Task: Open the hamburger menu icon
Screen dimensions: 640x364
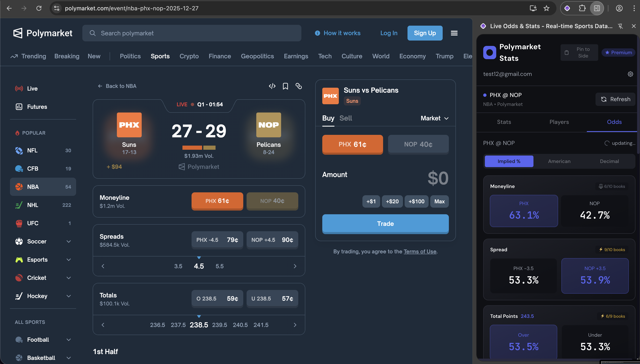Action: click(454, 33)
